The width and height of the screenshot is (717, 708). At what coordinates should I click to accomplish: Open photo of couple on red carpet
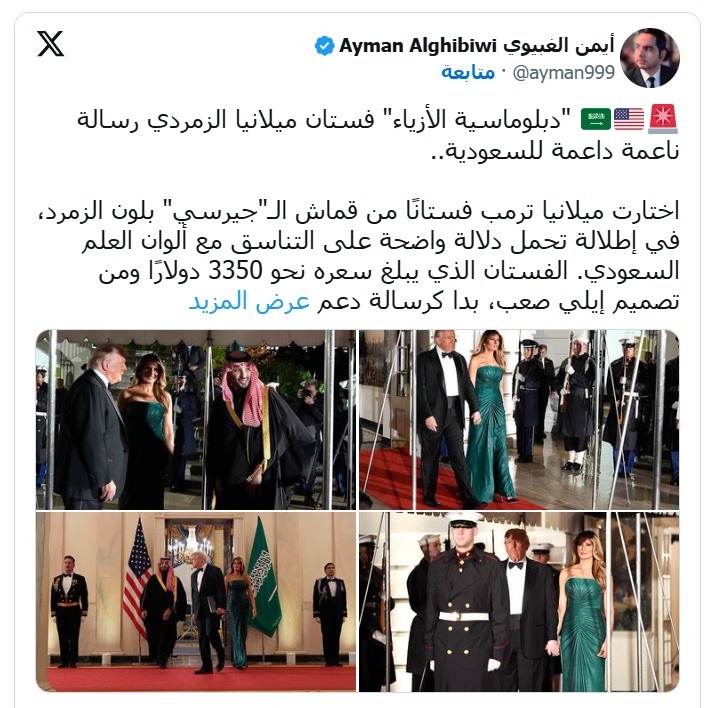coord(519,419)
